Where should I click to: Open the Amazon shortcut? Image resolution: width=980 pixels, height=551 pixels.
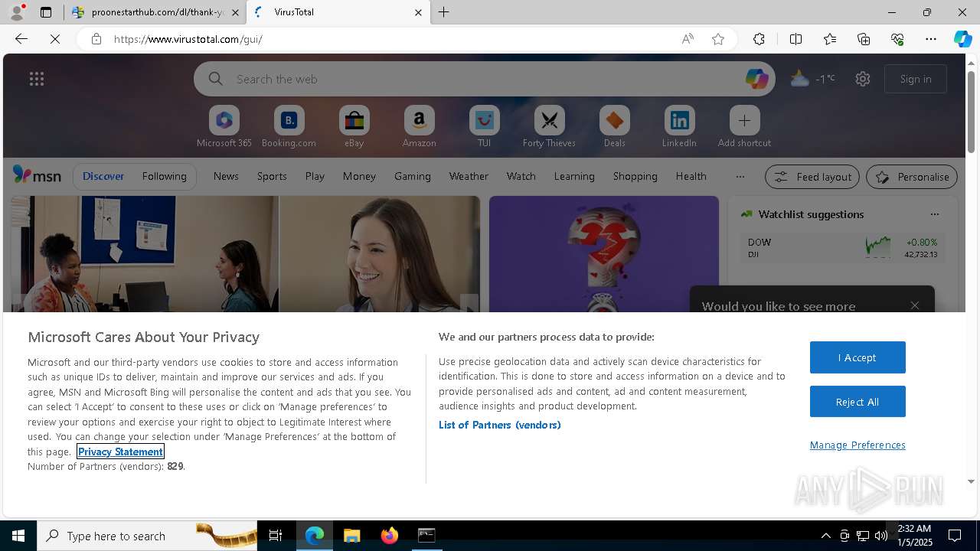coord(419,127)
